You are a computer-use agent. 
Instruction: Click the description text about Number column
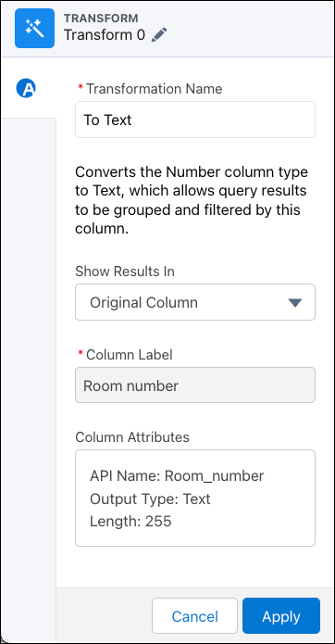point(192,200)
